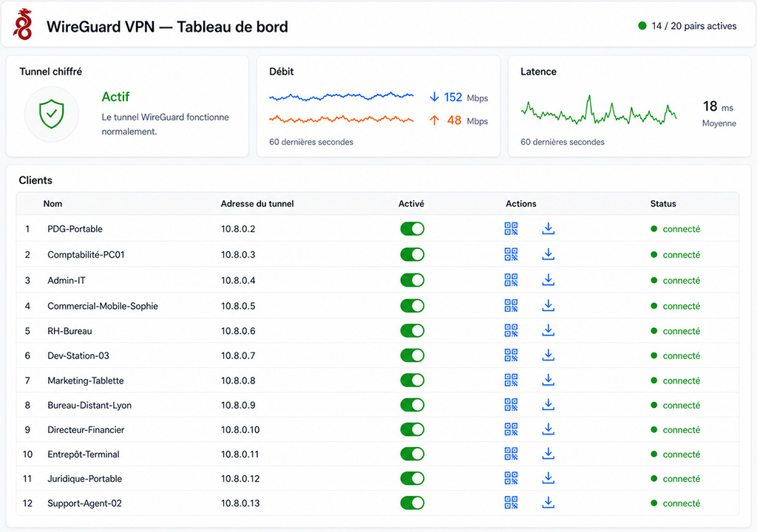The width and height of the screenshot is (757, 532).
Task: Toggle Commercial-Mobile-Sophie activation switch
Action: click(413, 306)
